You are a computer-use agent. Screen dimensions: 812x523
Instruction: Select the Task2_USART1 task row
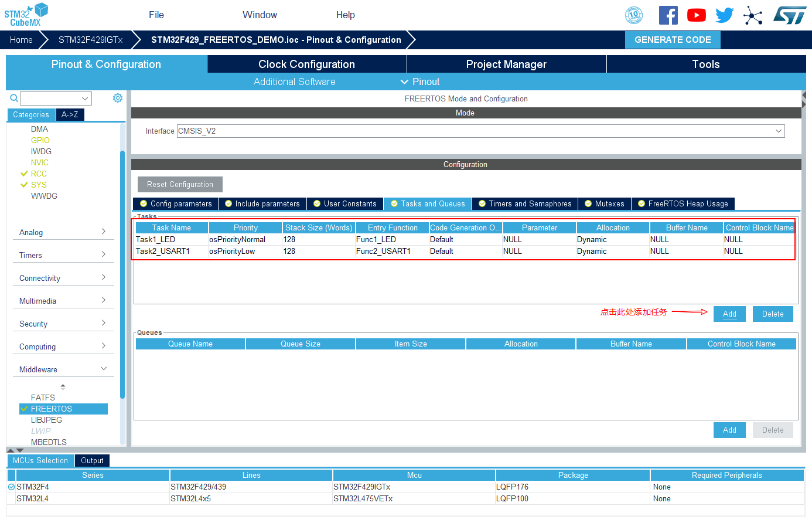click(x=465, y=251)
